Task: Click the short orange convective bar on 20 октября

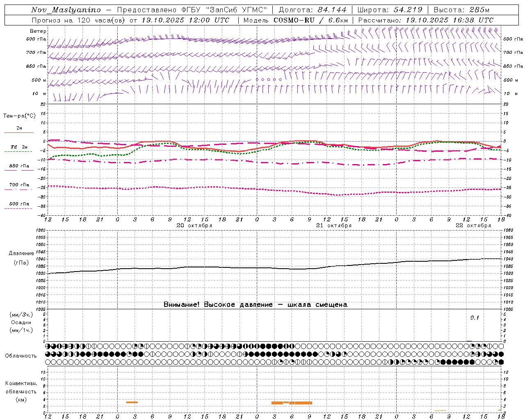Action: 132,402
